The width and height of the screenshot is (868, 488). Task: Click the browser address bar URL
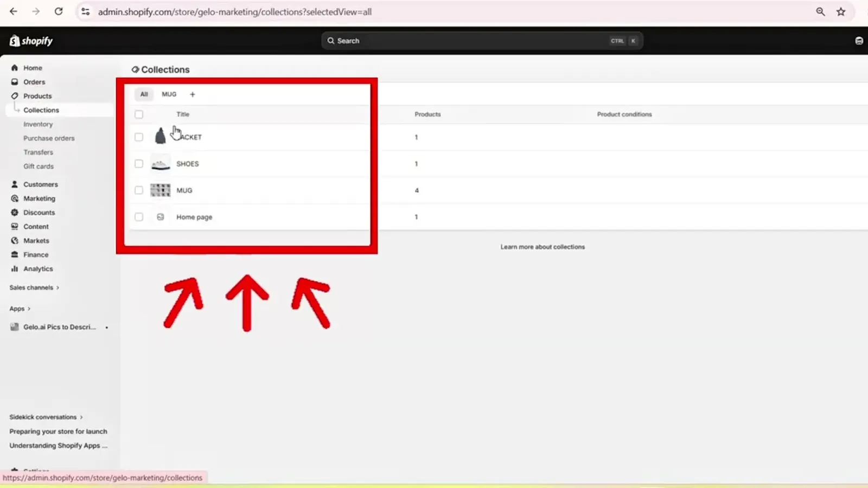[234, 12]
